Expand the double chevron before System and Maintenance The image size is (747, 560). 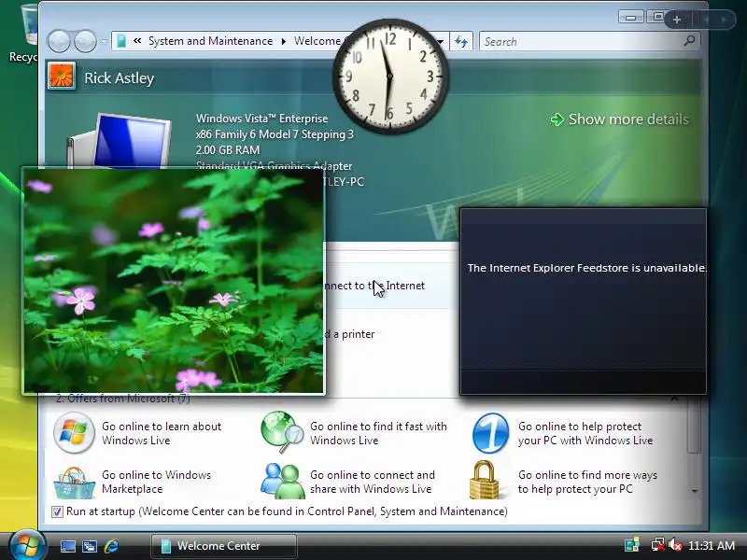click(137, 41)
